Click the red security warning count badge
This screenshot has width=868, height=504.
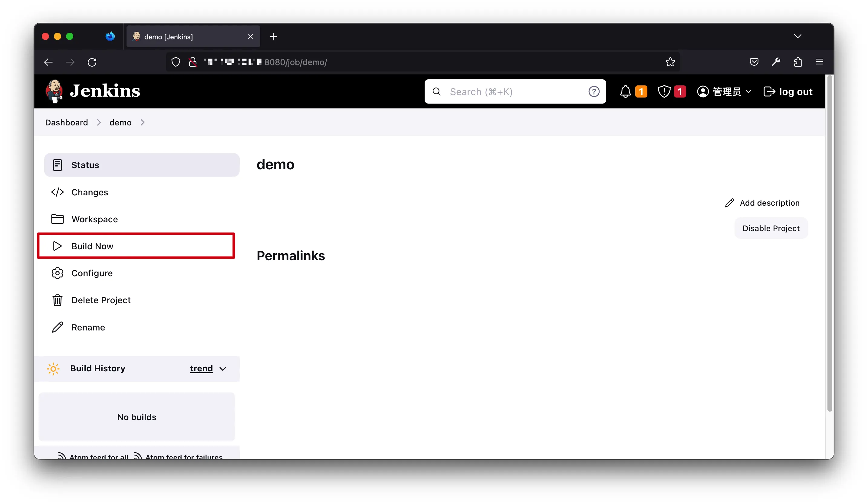tap(679, 92)
